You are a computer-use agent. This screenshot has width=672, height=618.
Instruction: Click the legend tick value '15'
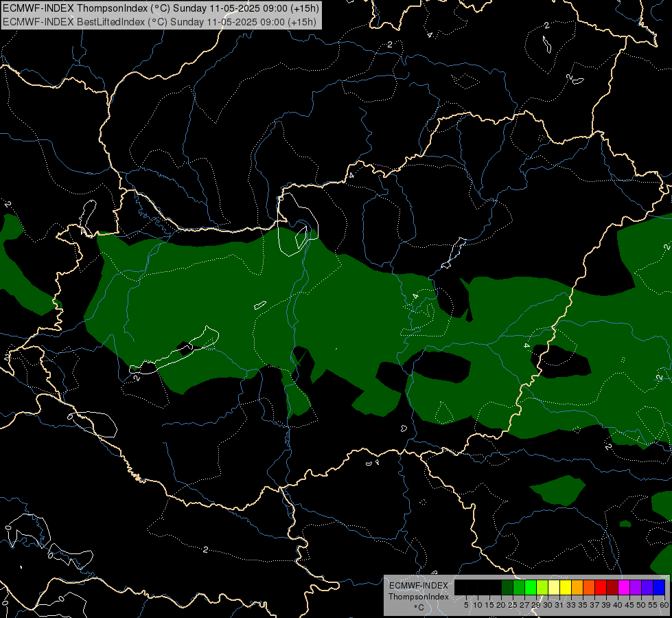489,605
